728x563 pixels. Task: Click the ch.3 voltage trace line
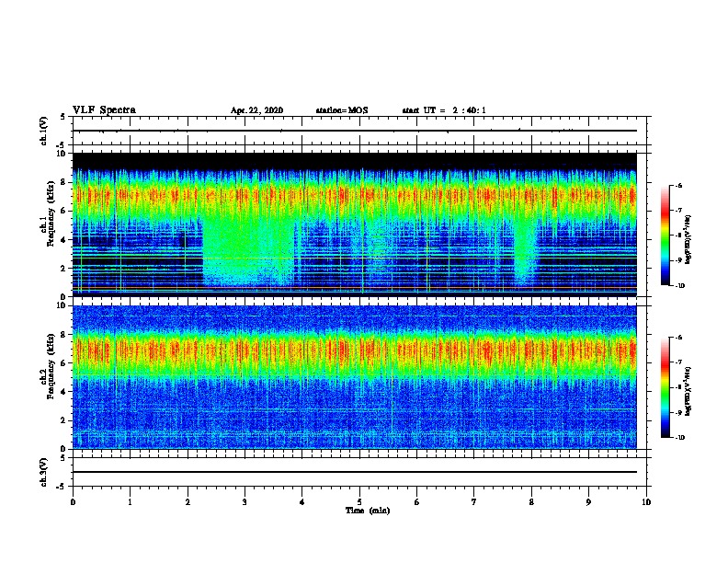(x=355, y=472)
